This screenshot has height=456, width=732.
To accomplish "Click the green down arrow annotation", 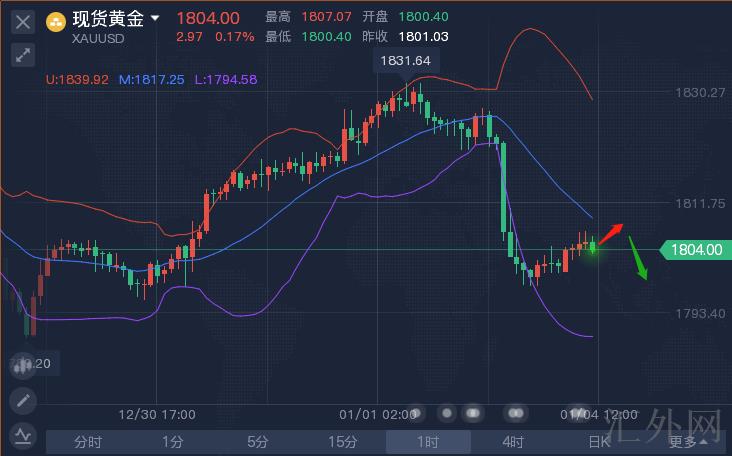I will 638,257.
